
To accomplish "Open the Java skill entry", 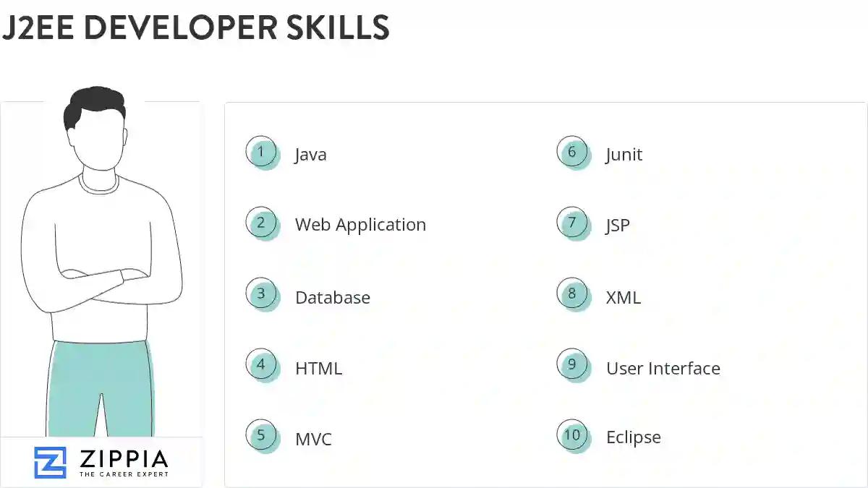I will coord(310,153).
